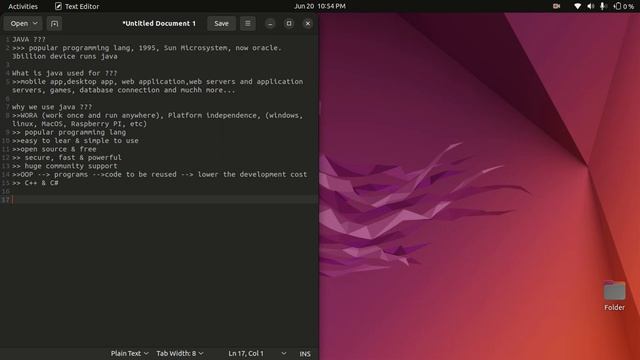
Task: Open the Wi-Fi network status icon
Action: pos(577,6)
